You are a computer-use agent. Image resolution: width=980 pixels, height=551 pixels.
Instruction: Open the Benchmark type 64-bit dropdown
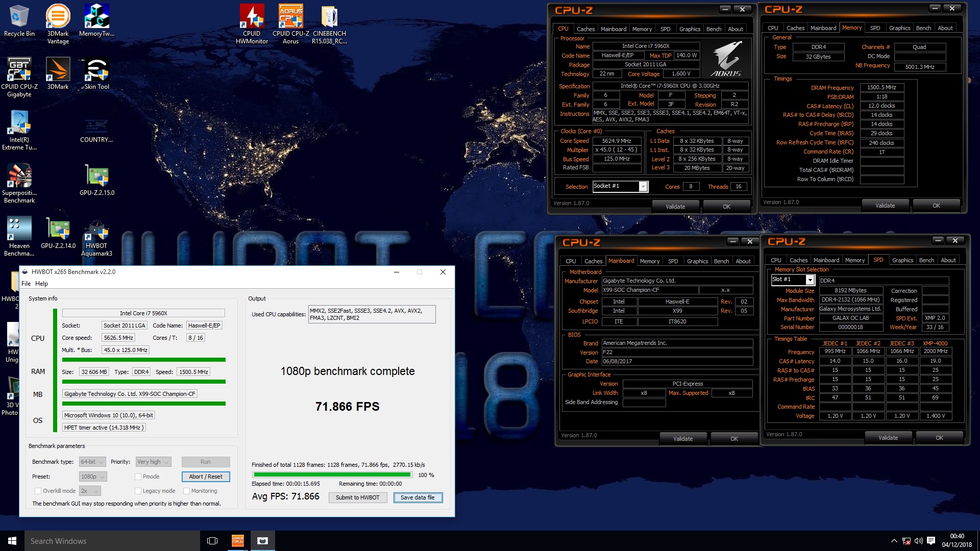[x=92, y=462]
